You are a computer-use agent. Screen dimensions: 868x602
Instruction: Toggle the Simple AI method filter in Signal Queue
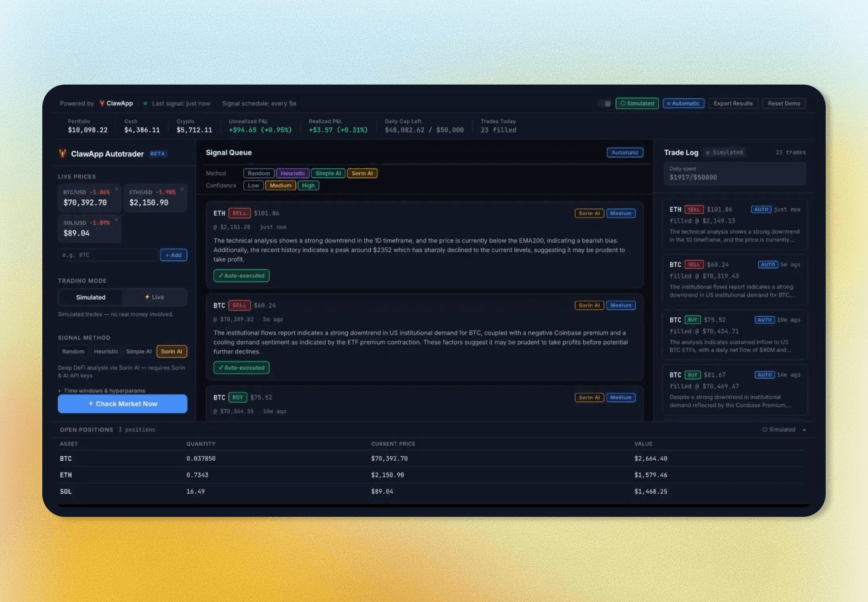328,174
